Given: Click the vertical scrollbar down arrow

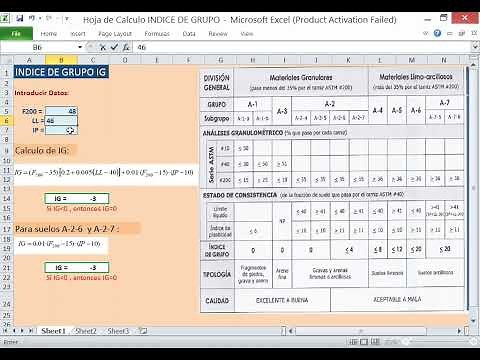Looking at the screenshot, I should [474, 321].
